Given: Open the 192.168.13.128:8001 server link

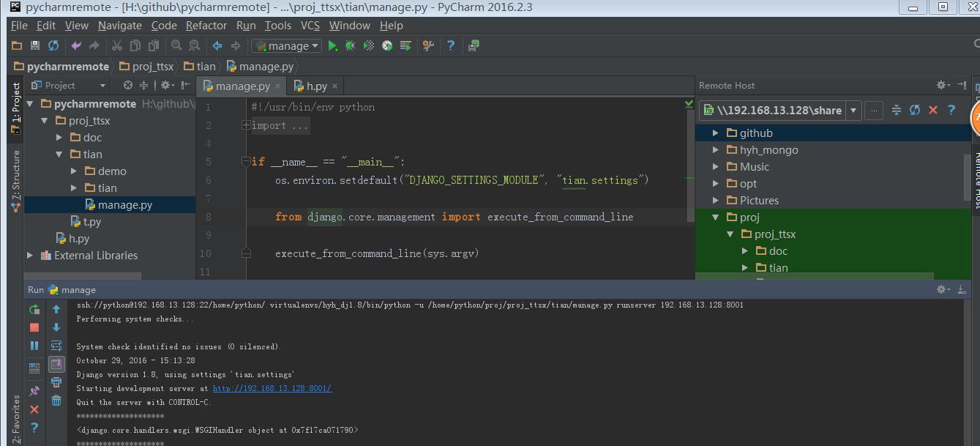Looking at the screenshot, I should pos(272,388).
